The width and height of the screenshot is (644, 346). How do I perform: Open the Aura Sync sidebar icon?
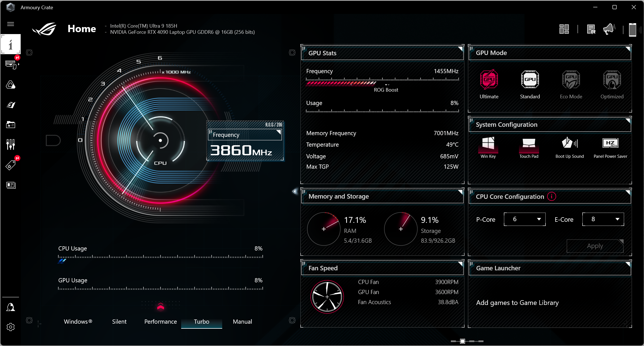11,85
